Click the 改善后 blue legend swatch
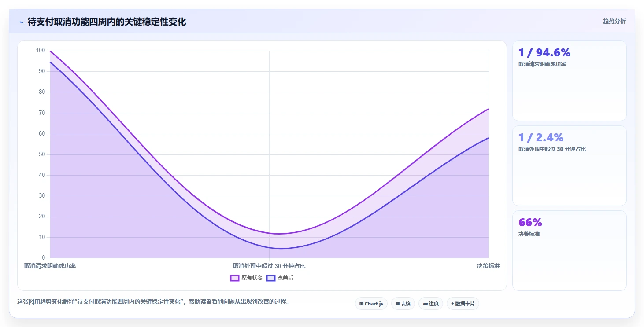Viewport: 644px width, 327px height. click(x=271, y=278)
